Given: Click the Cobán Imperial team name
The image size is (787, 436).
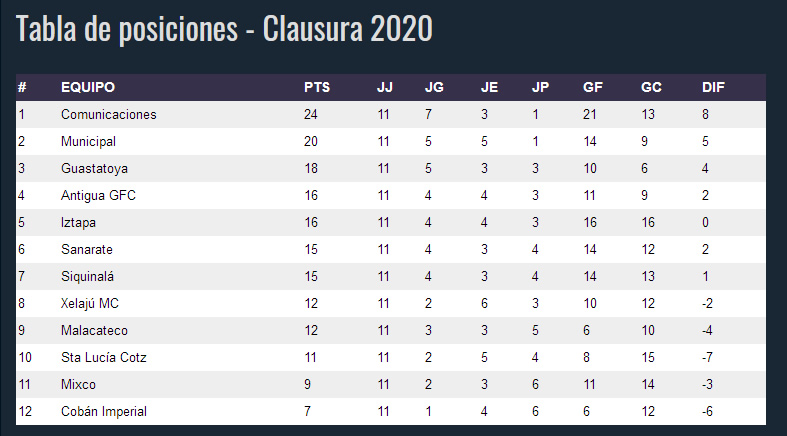Looking at the screenshot, I should [104, 411].
